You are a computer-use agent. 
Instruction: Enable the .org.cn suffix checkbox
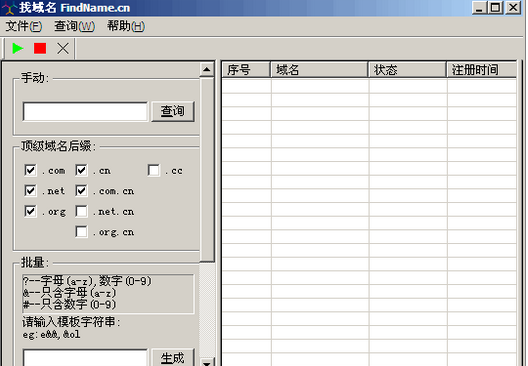[81, 232]
